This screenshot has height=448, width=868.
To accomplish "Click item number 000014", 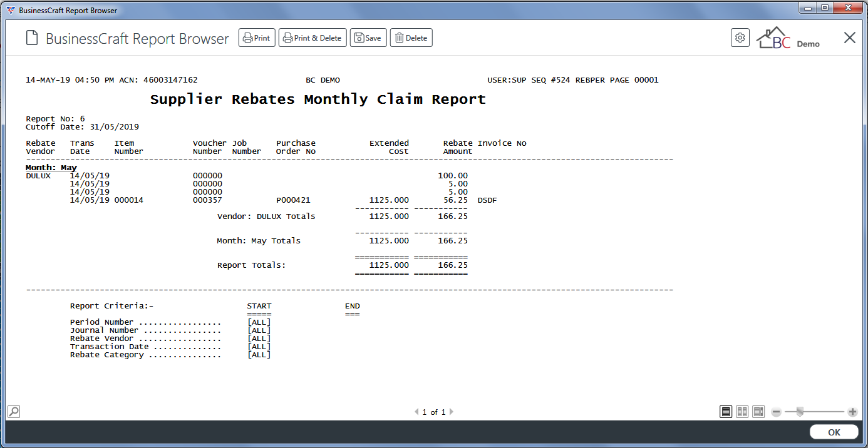I will click(129, 200).
